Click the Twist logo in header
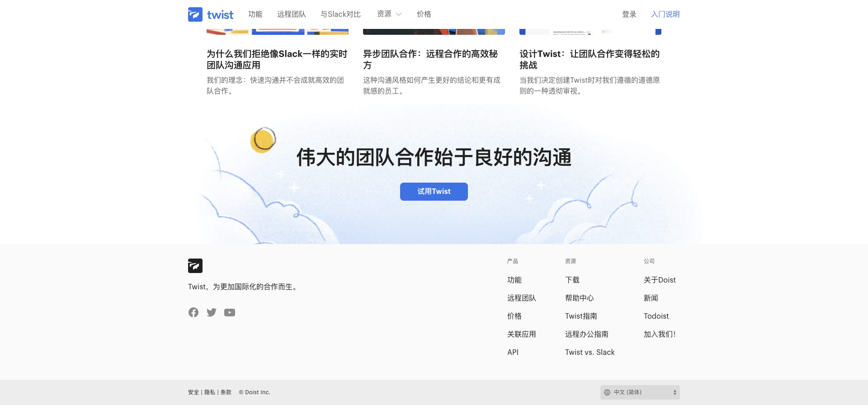The image size is (868, 405). tap(211, 14)
